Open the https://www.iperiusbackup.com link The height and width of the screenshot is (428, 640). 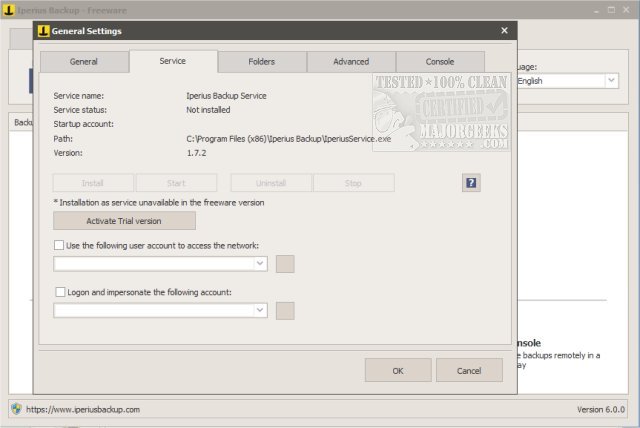[x=83, y=409]
